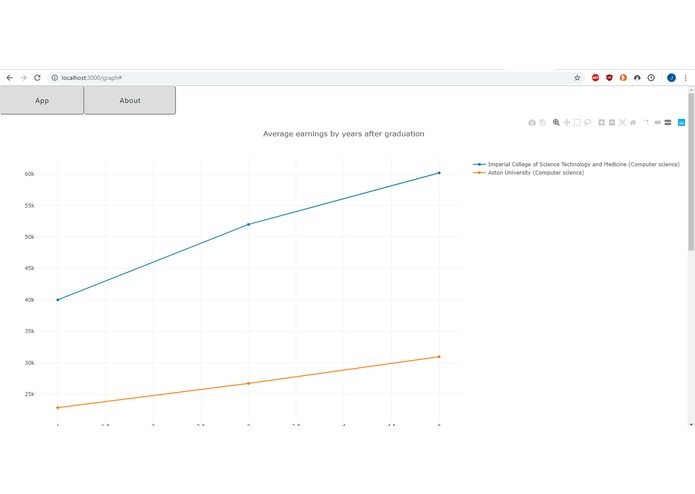The height and width of the screenshot is (494, 695).
Task: Open the App tab
Action: (42, 101)
